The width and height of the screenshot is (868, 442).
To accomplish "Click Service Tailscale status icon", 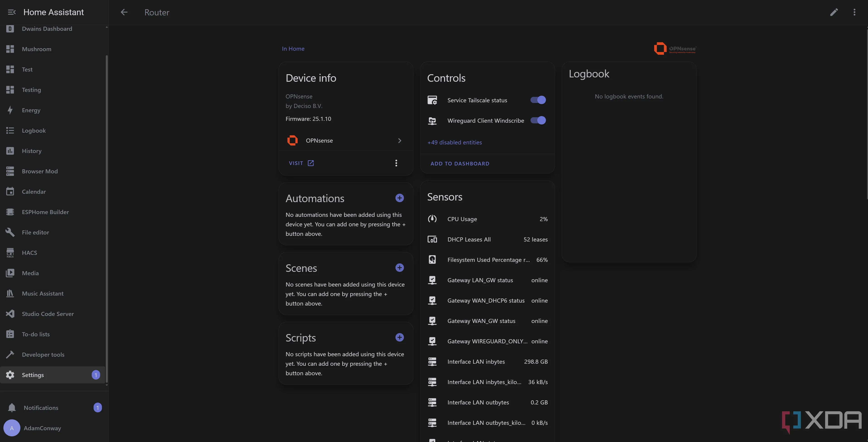I will [x=432, y=100].
